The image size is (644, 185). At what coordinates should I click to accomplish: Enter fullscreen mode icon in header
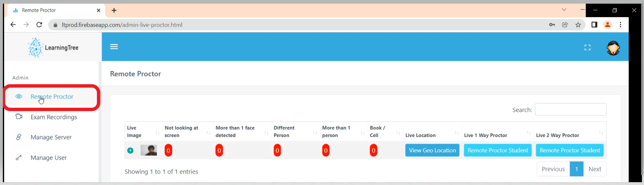coord(587,48)
